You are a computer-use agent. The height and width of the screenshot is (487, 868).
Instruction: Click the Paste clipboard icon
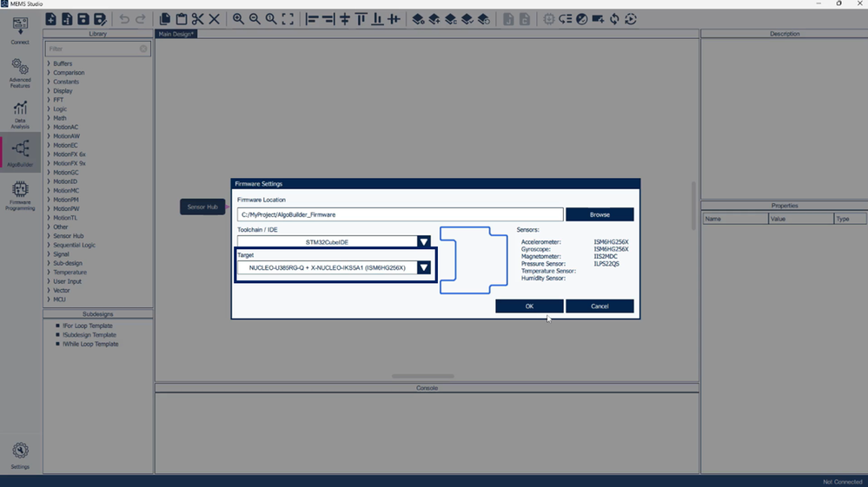coord(181,19)
